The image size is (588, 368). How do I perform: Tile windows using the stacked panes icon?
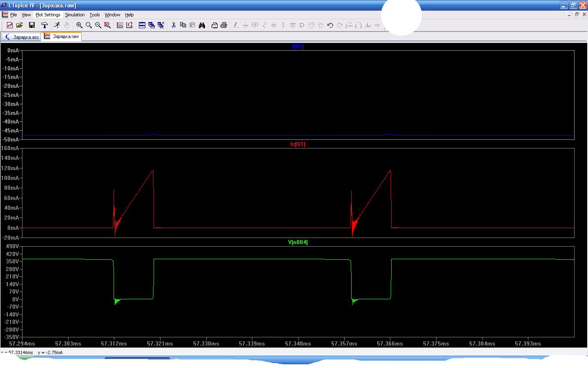(142, 25)
